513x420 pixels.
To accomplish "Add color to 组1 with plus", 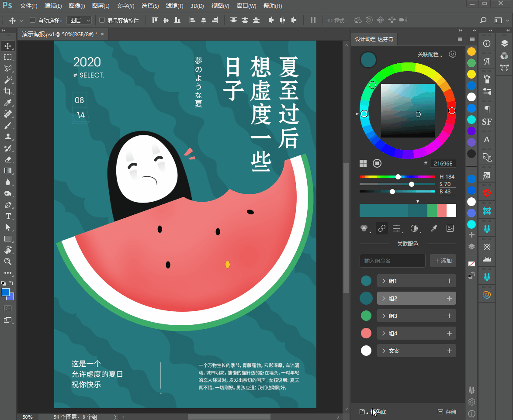I will tap(449, 281).
